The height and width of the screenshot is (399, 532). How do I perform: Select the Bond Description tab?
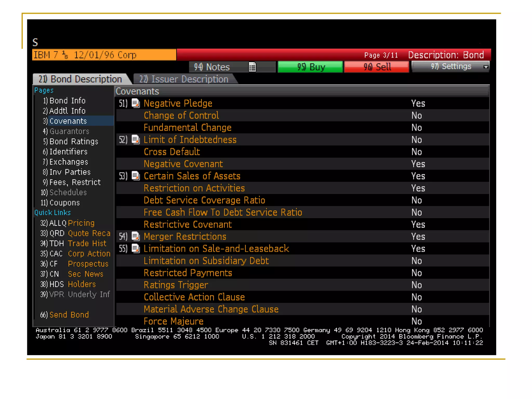pos(80,79)
